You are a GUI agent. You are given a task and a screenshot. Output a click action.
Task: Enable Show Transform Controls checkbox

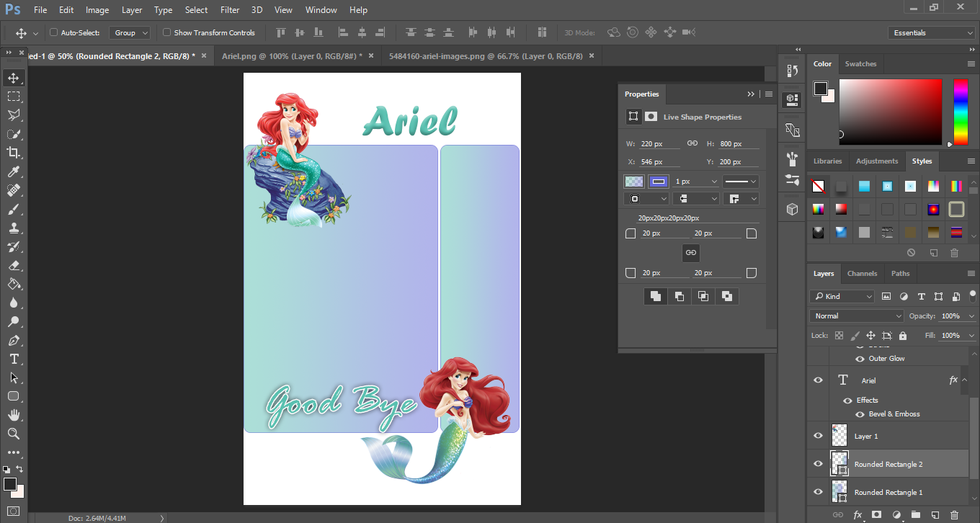(x=166, y=32)
